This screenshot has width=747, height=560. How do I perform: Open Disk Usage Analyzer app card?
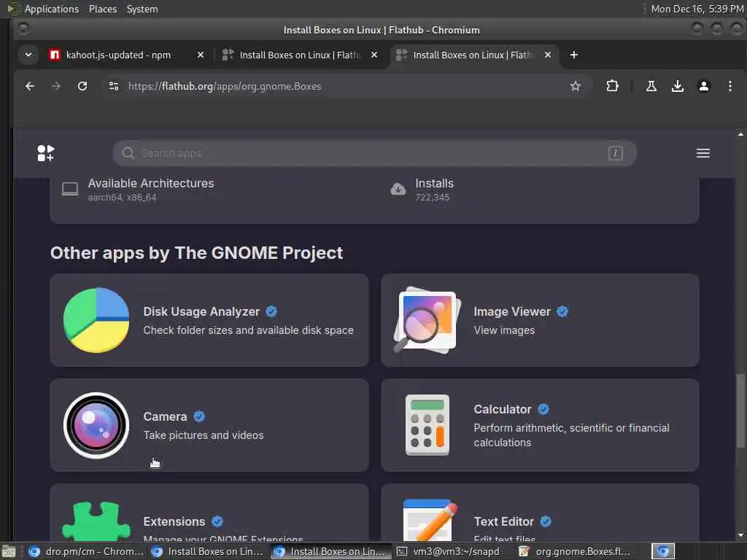point(209,320)
